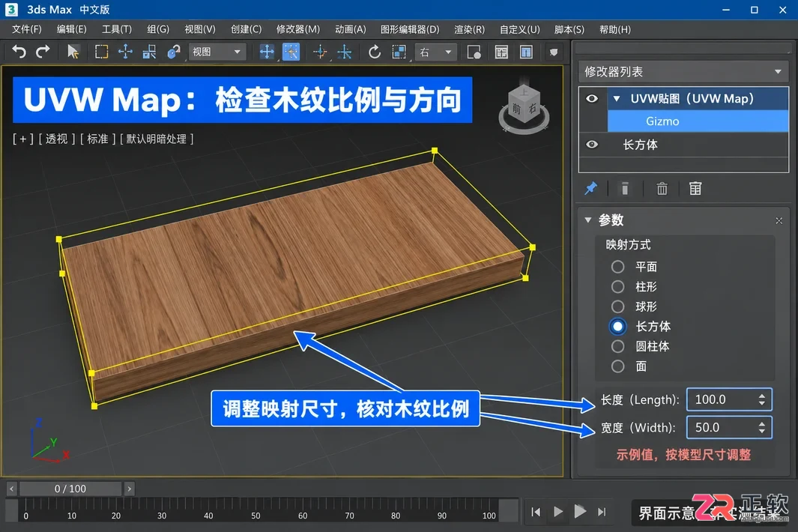Click the small play animation button
798x532 pixels.
coord(557,512)
